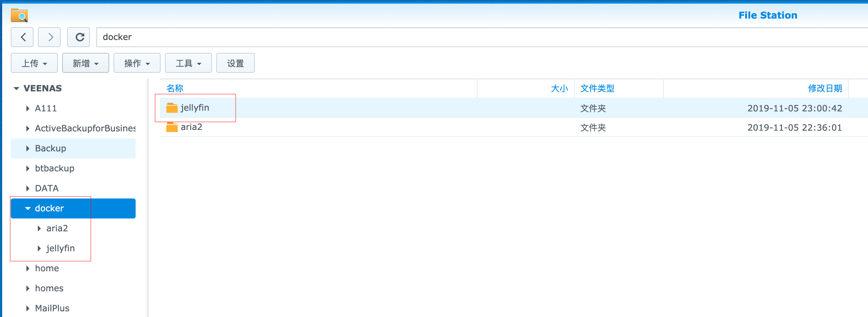868x317 pixels.
Task: Go forward to next folder
Action: [49, 37]
